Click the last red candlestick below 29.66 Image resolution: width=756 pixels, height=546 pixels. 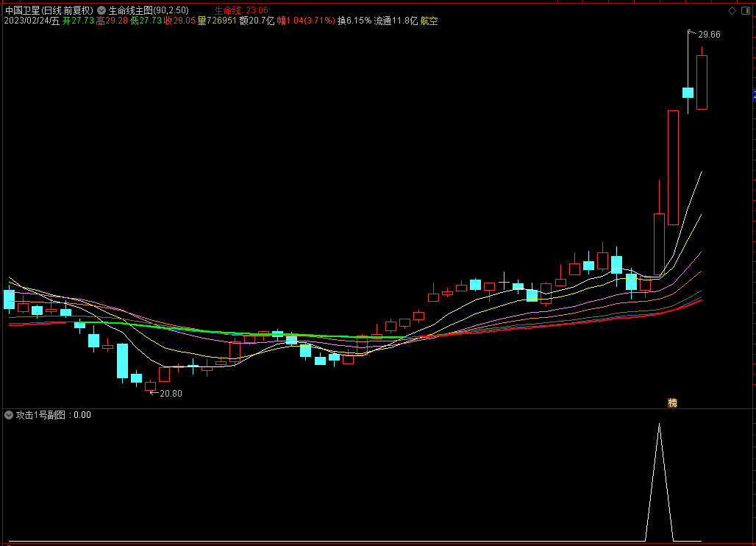[702, 82]
